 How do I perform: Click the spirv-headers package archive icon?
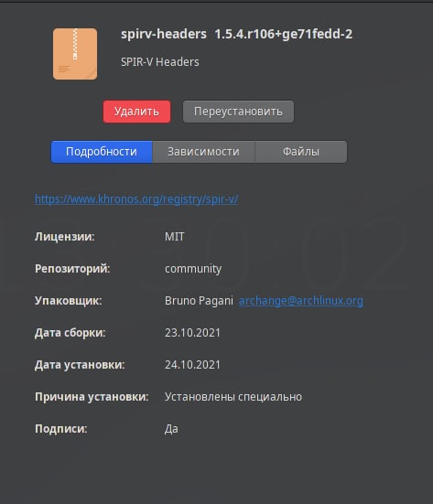[x=75, y=54]
